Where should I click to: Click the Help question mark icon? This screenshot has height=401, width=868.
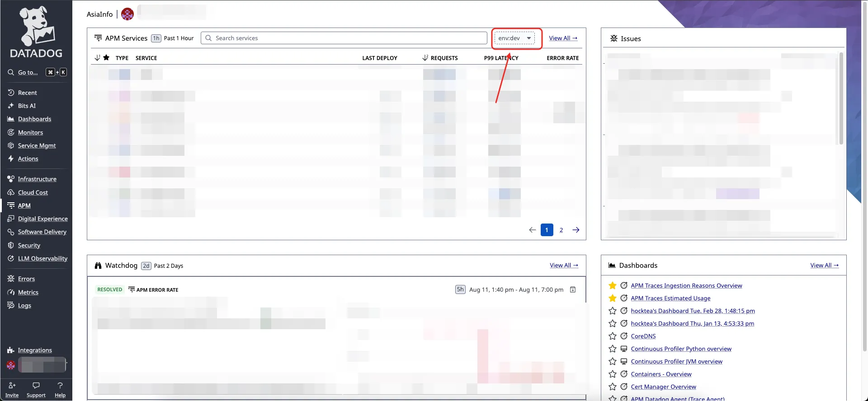[60, 386]
